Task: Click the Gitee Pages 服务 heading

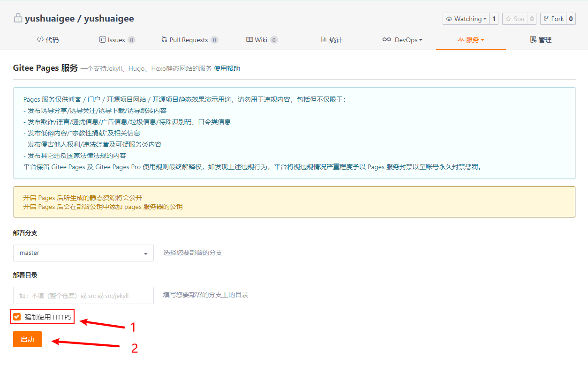Action: click(x=45, y=68)
